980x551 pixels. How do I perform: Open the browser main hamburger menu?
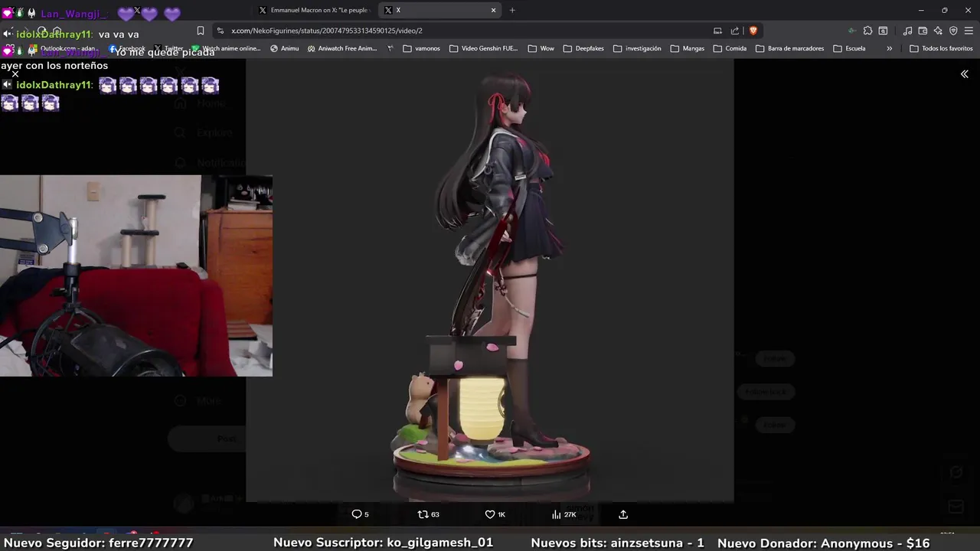969,31
